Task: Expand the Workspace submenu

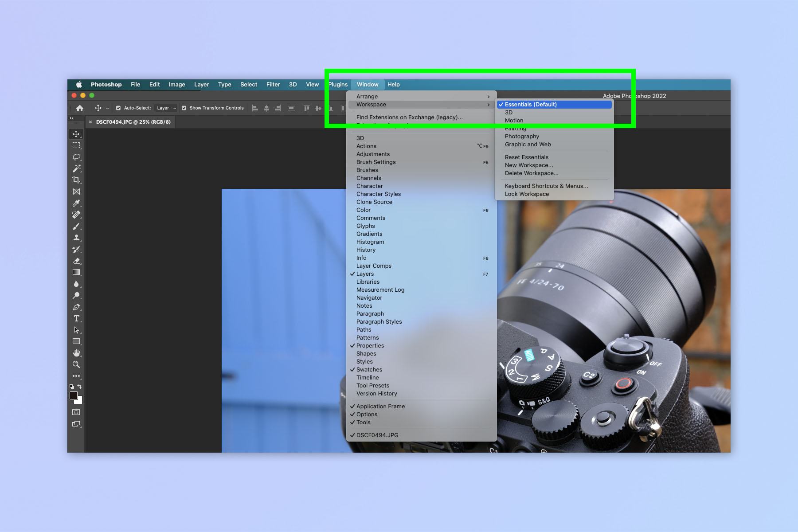Action: pyautogui.click(x=421, y=105)
